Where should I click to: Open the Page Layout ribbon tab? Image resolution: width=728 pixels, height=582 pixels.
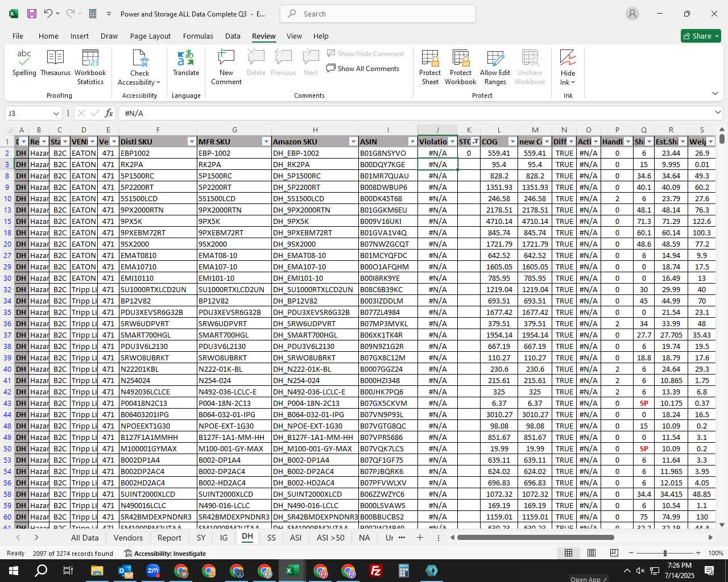coord(150,36)
